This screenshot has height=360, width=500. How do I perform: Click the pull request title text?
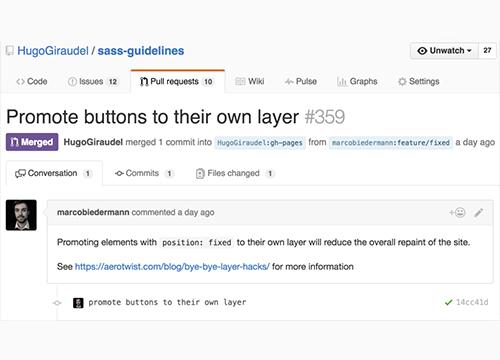point(152,117)
